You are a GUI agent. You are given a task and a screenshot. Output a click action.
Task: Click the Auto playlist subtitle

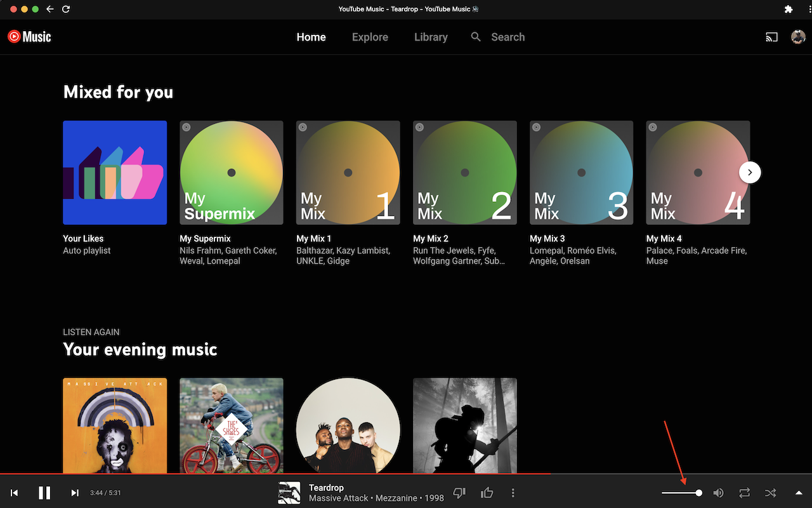(x=87, y=251)
